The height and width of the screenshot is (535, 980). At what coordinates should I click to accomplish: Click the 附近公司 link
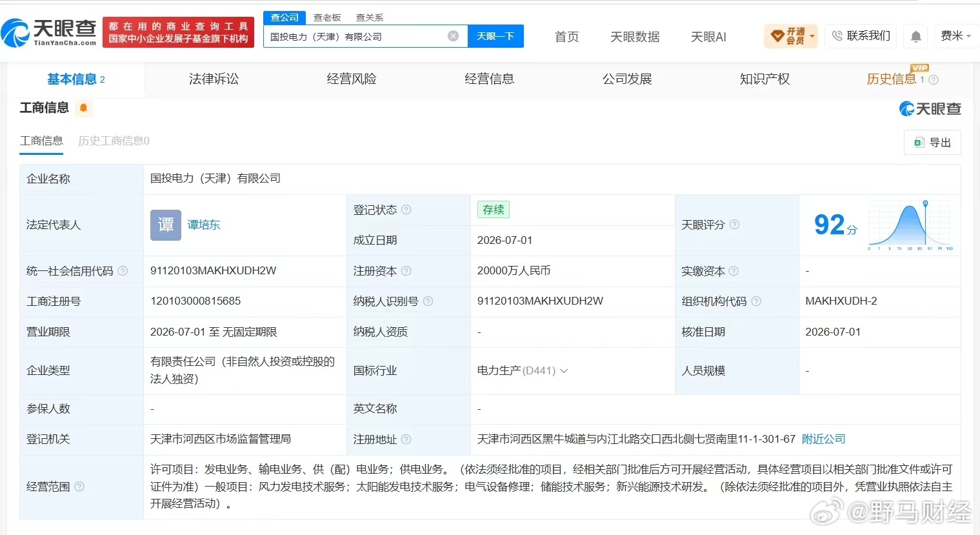pos(823,439)
